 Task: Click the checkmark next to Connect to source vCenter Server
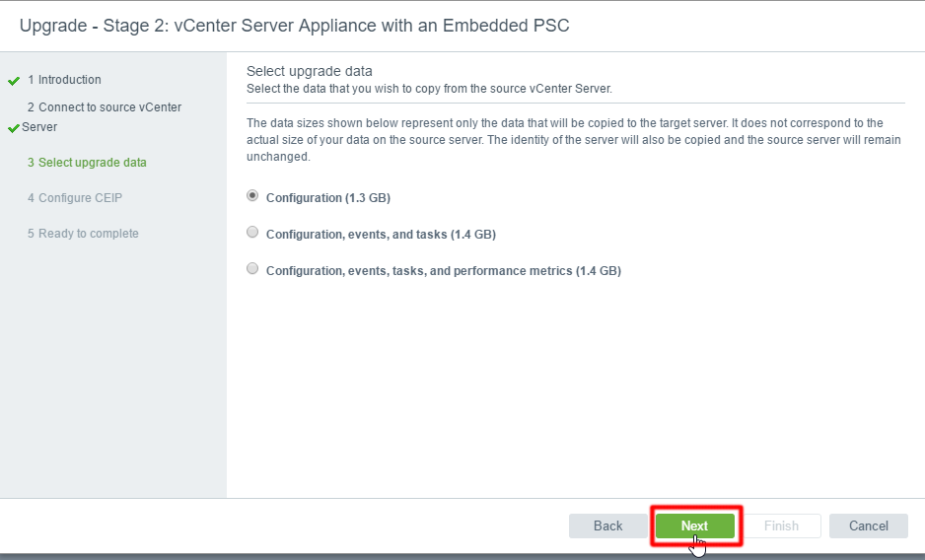pyautogui.click(x=14, y=128)
